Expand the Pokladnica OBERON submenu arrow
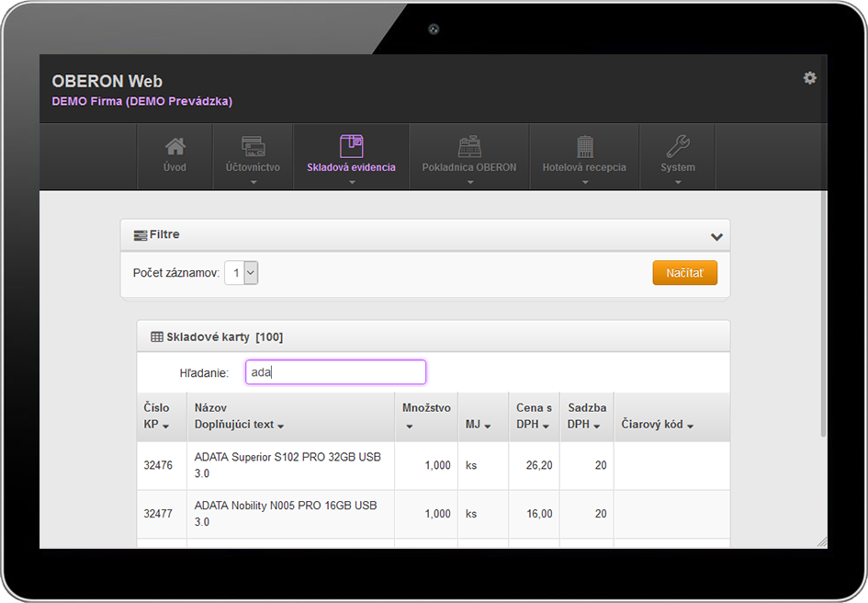 [x=470, y=182]
